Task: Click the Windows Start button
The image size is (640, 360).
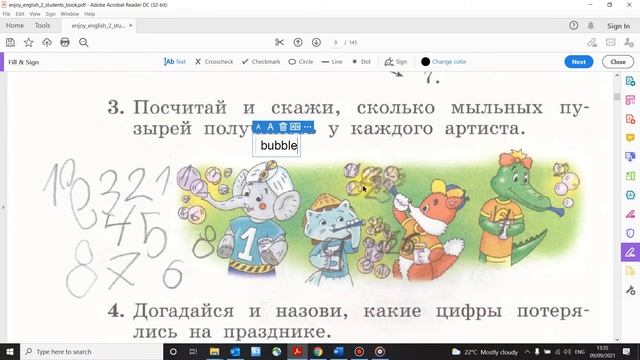Action: tap(10, 351)
